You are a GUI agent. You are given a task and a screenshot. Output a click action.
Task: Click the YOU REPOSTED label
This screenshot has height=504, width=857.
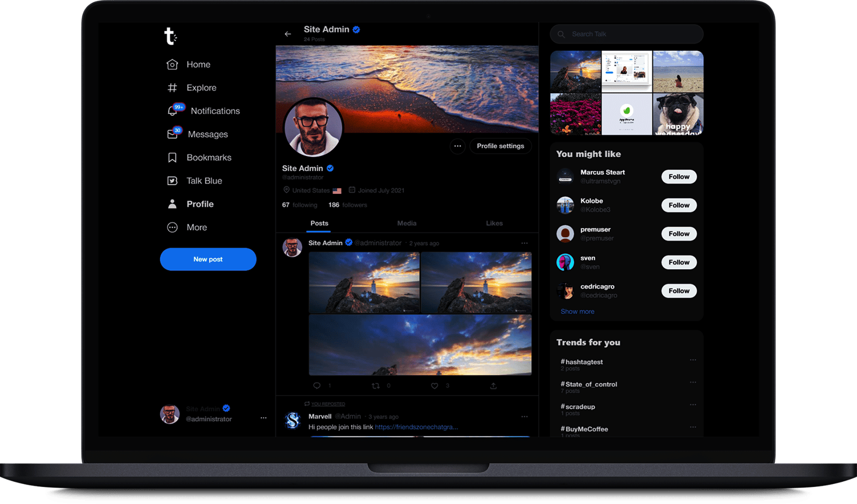pos(328,404)
